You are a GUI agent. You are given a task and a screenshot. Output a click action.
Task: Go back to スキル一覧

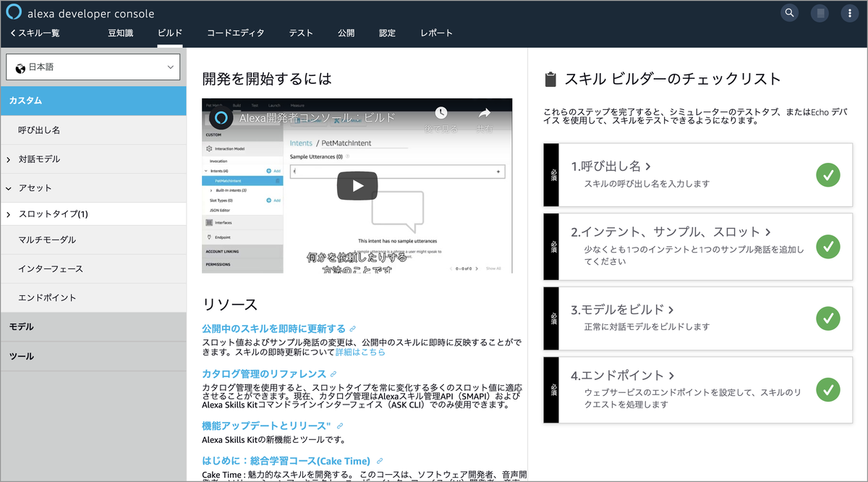coord(35,33)
